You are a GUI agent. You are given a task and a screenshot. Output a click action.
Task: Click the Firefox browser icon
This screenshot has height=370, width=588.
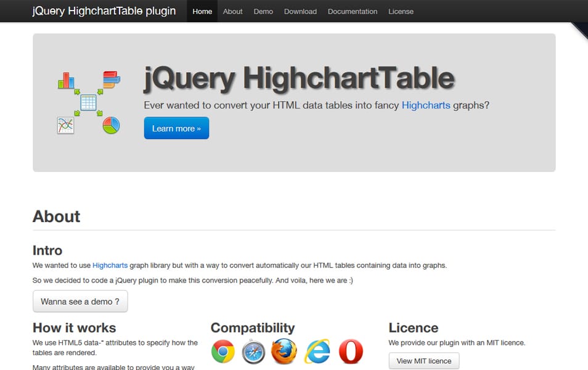point(284,351)
